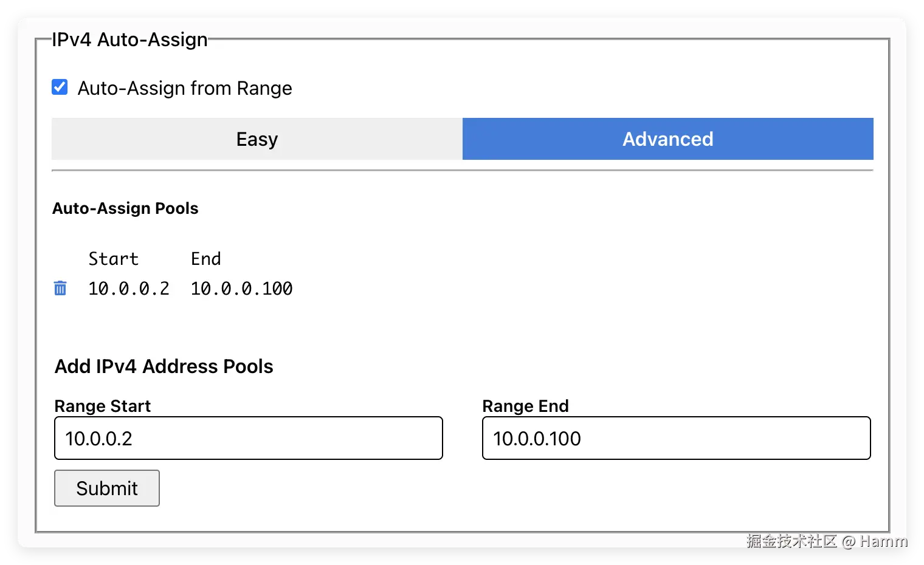
Task: Click the Start column header
Action: pyautogui.click(x=114, y=259)
